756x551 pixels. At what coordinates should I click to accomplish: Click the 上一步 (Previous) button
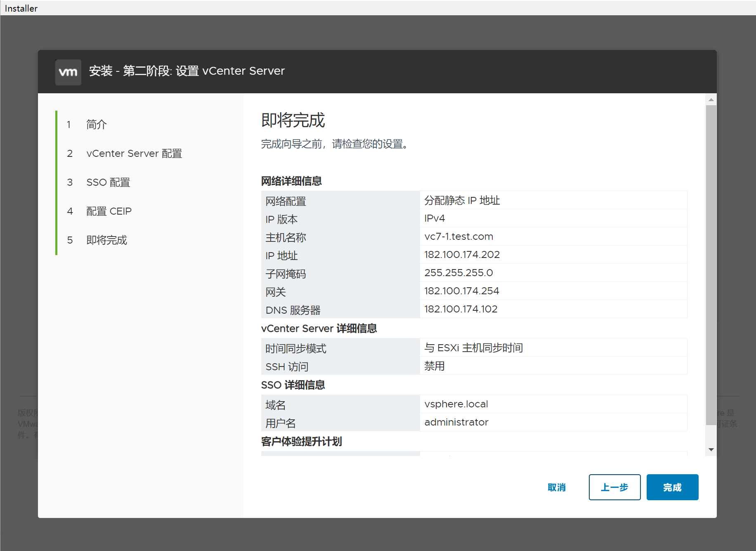pyautogui.click(x=614, y=487)
